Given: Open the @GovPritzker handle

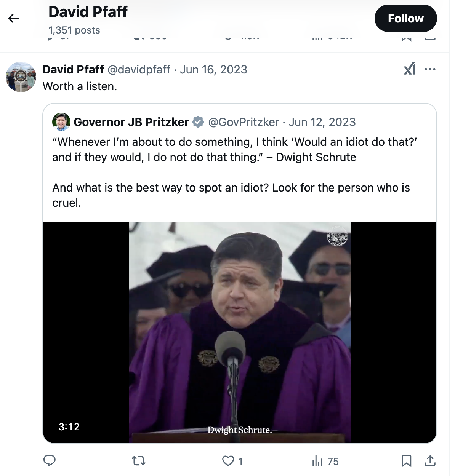Looking at the screenshot, I should coord(244,122).
